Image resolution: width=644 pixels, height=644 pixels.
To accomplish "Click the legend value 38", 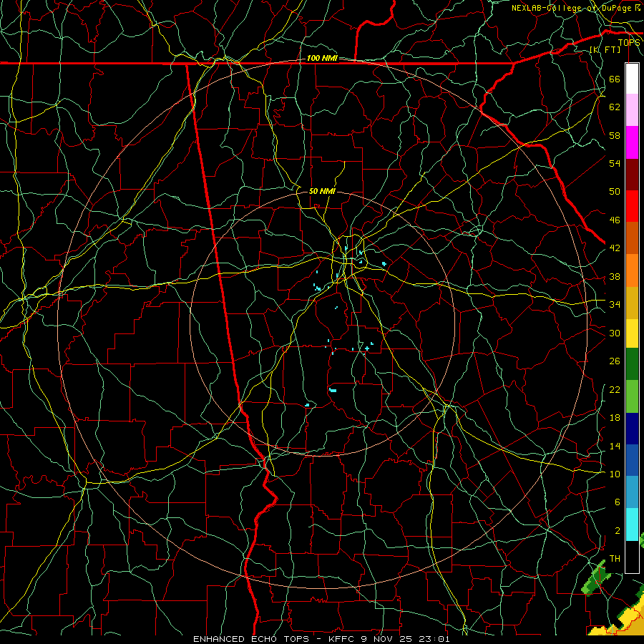I will coord(615,276).
